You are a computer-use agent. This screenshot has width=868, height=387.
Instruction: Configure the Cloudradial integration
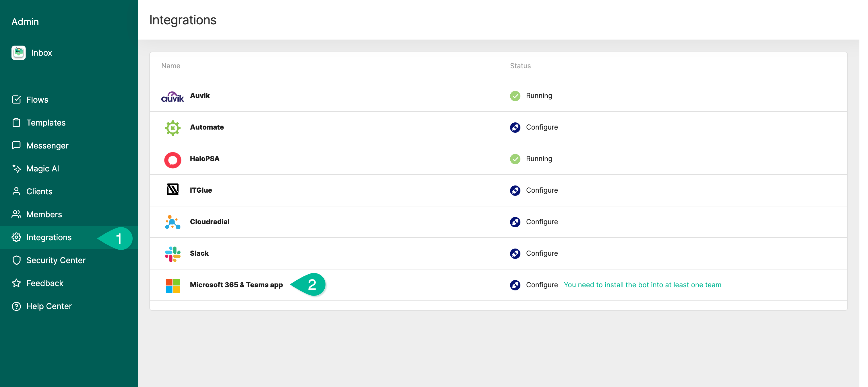click(x=542, y=222)
